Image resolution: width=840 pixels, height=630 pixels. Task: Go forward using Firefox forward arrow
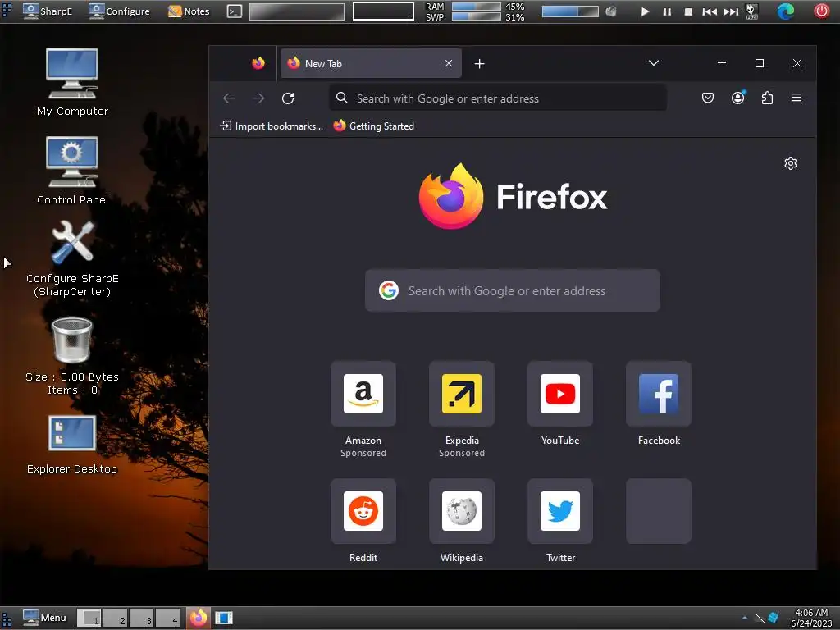tap(258, 98)
